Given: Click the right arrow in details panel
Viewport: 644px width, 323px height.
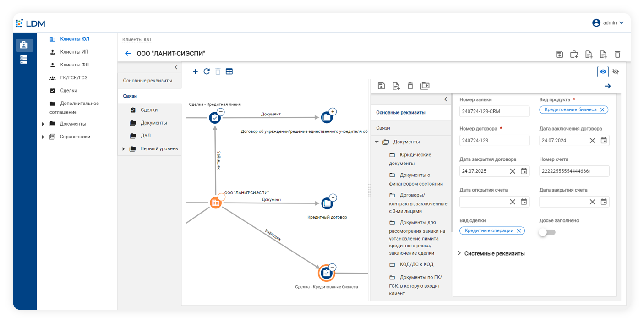Looking at the screenshot, I should (607, 86).
